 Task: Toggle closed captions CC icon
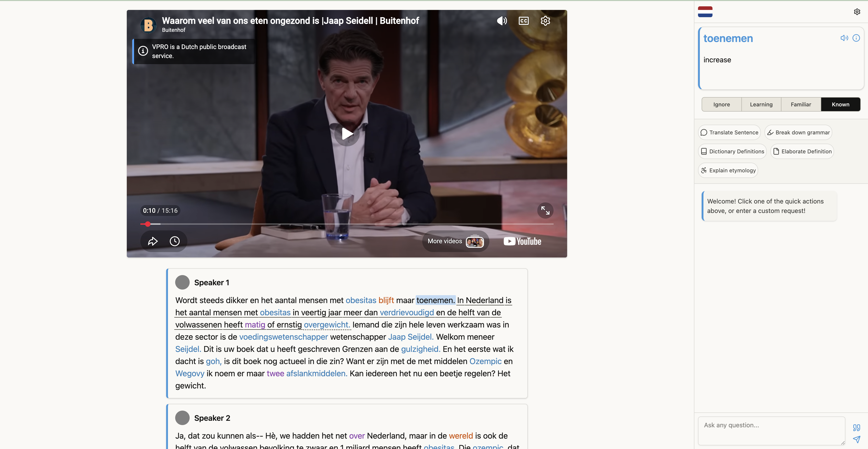click(524, 21)
